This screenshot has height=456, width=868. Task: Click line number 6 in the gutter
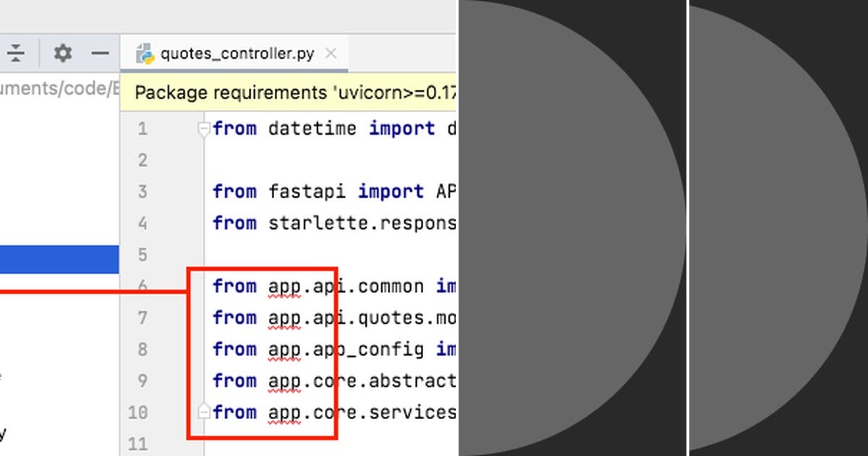pos(142,286)
